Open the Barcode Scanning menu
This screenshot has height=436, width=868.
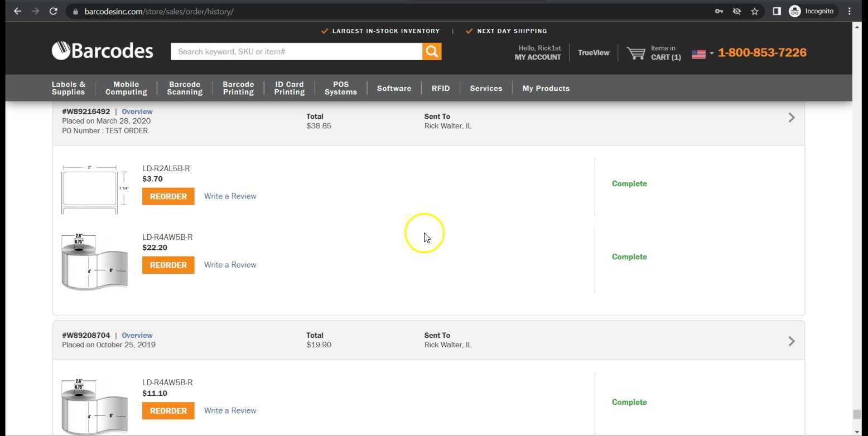tap(185, 88)
